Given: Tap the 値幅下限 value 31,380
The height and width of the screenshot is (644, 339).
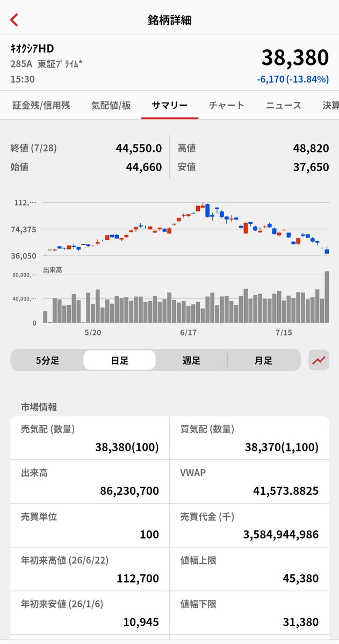Looking at the screenshot, I should (300, 623).
